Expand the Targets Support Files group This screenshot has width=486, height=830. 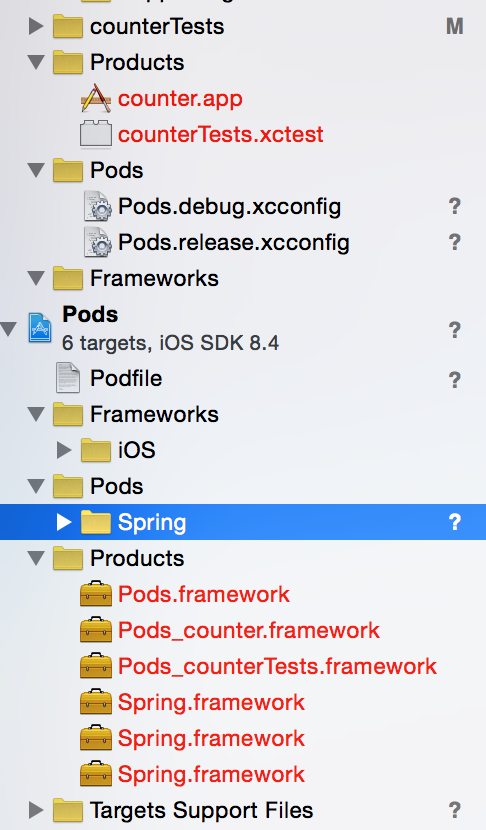(35, 810)
